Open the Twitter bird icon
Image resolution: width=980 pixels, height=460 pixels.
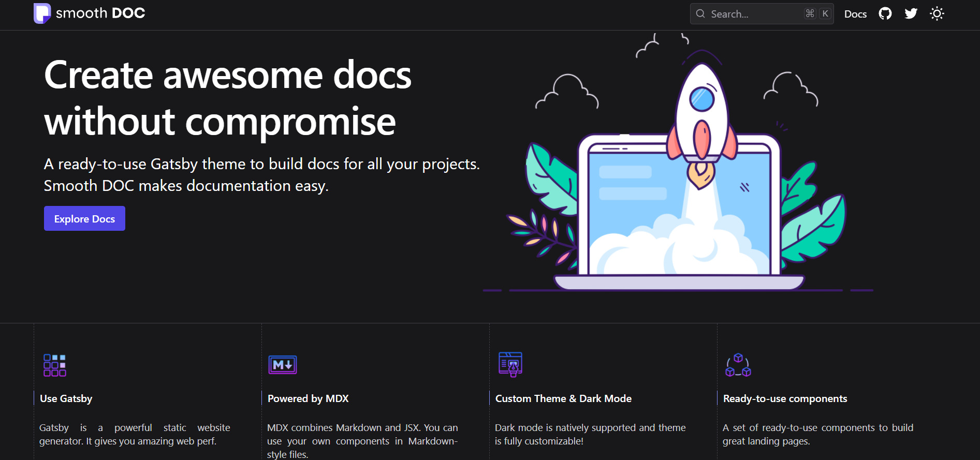911,13
